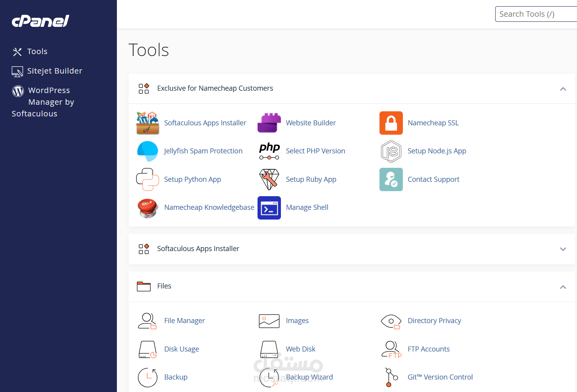Open Setup Python App link
Image resolution: width=577 pixels, height=392 pixels.
pos(192,179)
